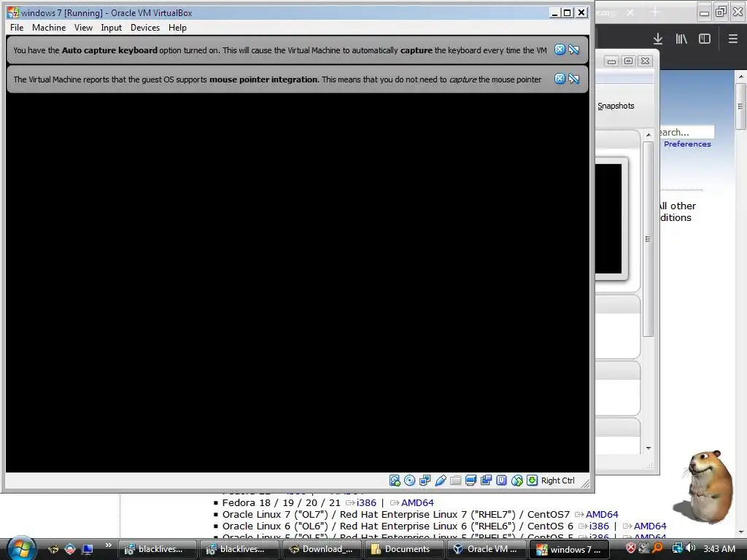Suppress future Auto capture keyboard messages
Image resolution: width=747 pixels, height=560 pixels.
[x=574, y=50]
